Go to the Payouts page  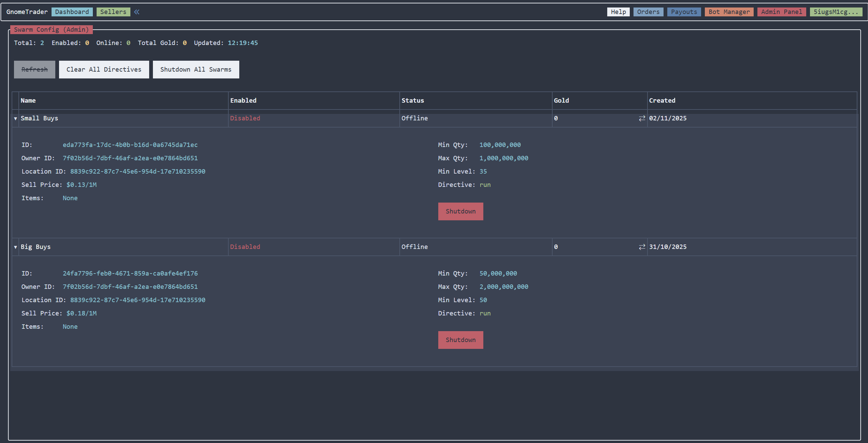point(684,12)
